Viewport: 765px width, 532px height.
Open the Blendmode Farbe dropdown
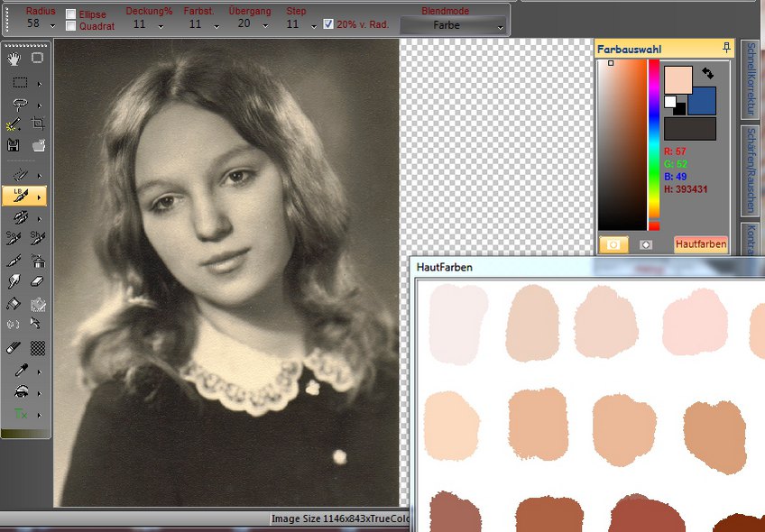(x=453, y=26)
